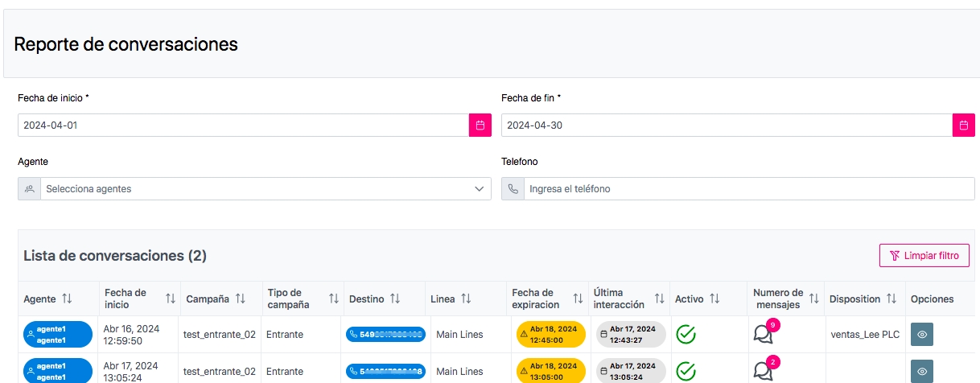Image resolution: width=980 pixels, height=383 pixels.
Task: View details of the second conversation row
Action: tap(922, 371)
